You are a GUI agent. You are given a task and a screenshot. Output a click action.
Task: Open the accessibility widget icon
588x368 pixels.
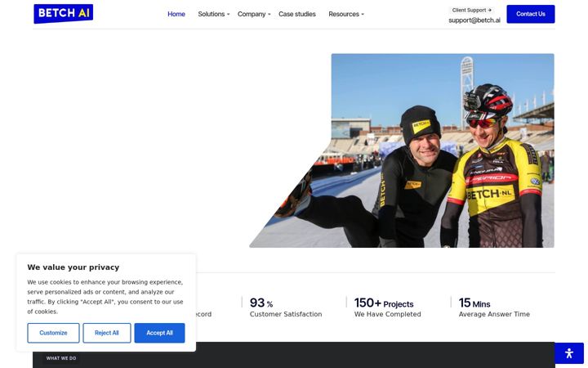pyautogui.click(x=569, y=353)
